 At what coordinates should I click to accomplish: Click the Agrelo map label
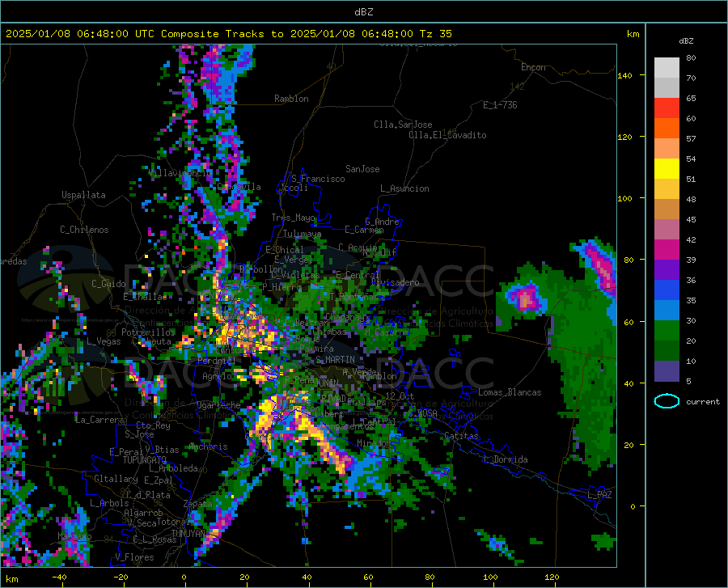218,376
